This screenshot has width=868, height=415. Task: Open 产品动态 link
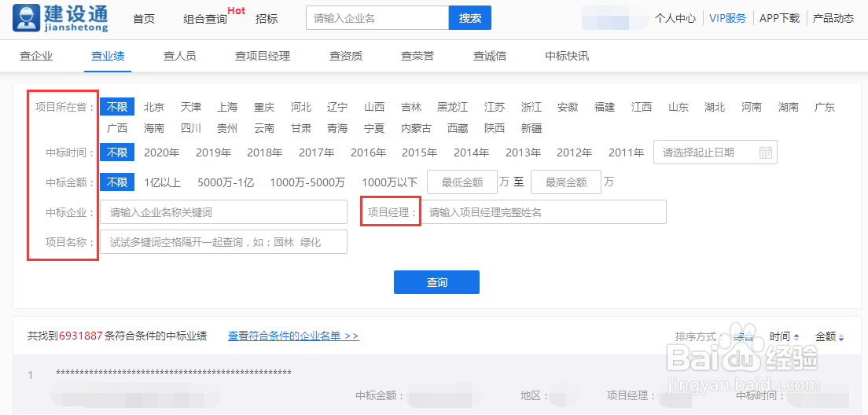(833, 18)
